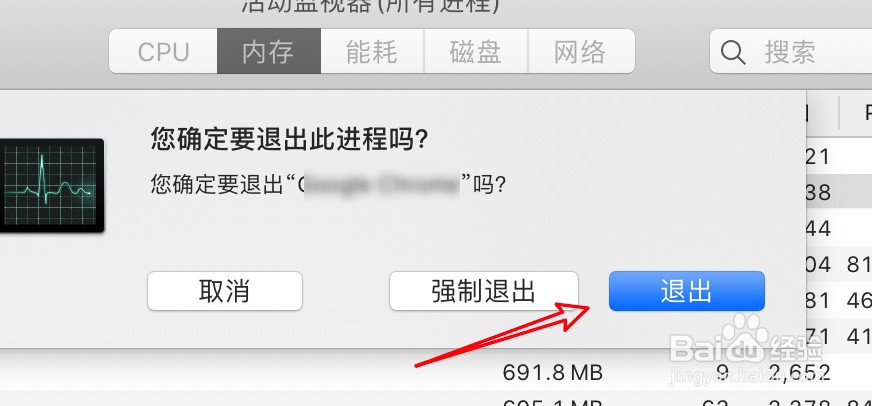Image resolution: width=872 pixels, height=406 pixels.
Task: Switch to the 磁盘 tab
Action: (x=475, y=51)
